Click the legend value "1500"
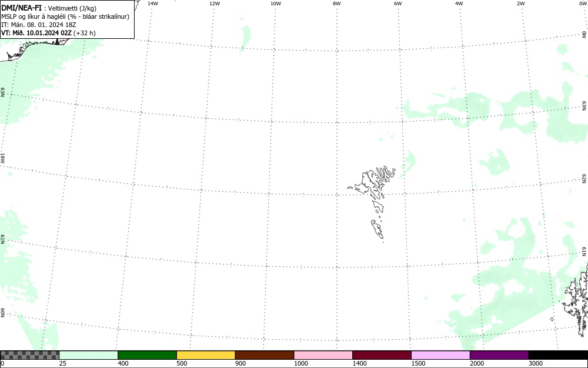Viewport: 588px width, 368px height. tap(418, 363)
